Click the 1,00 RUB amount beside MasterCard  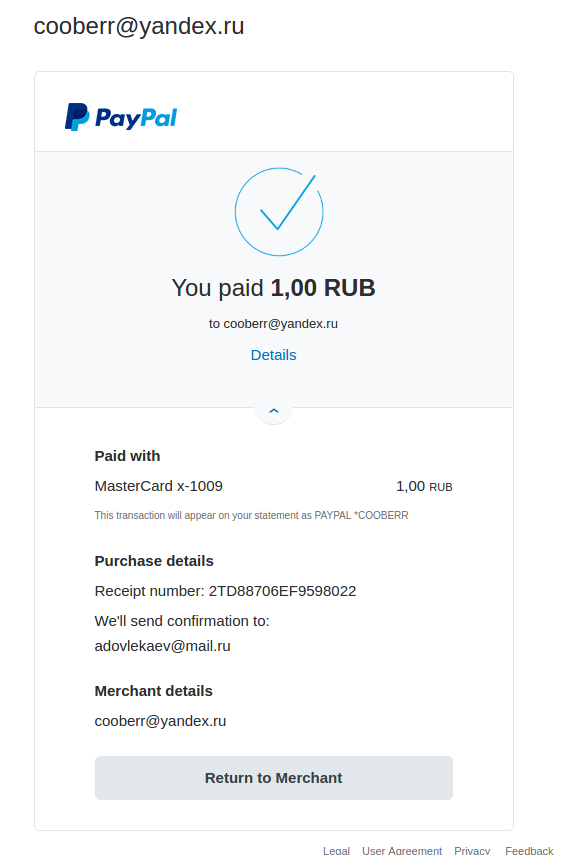(x=424, y=486)
